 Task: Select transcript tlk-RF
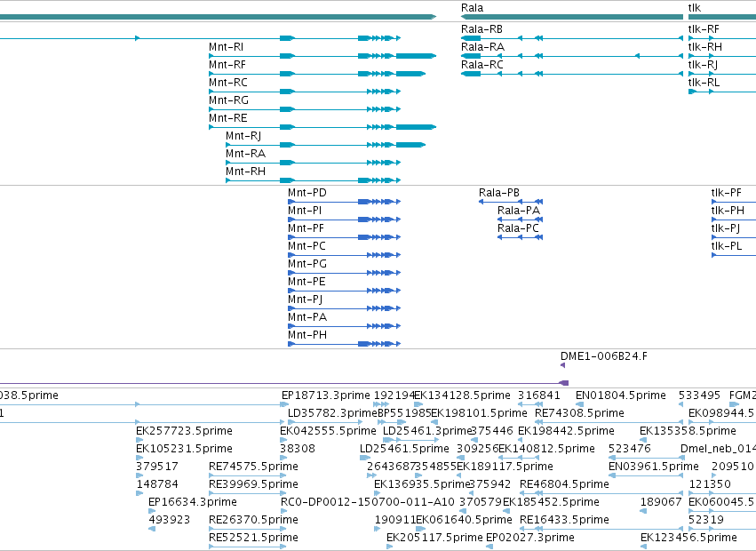704,29
